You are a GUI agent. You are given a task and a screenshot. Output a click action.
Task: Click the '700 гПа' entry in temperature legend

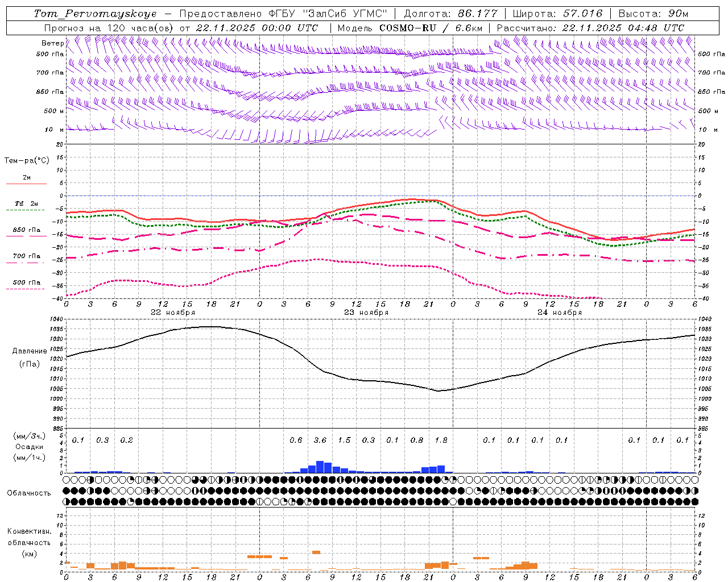pyautogui.click(x=27, y=256)
